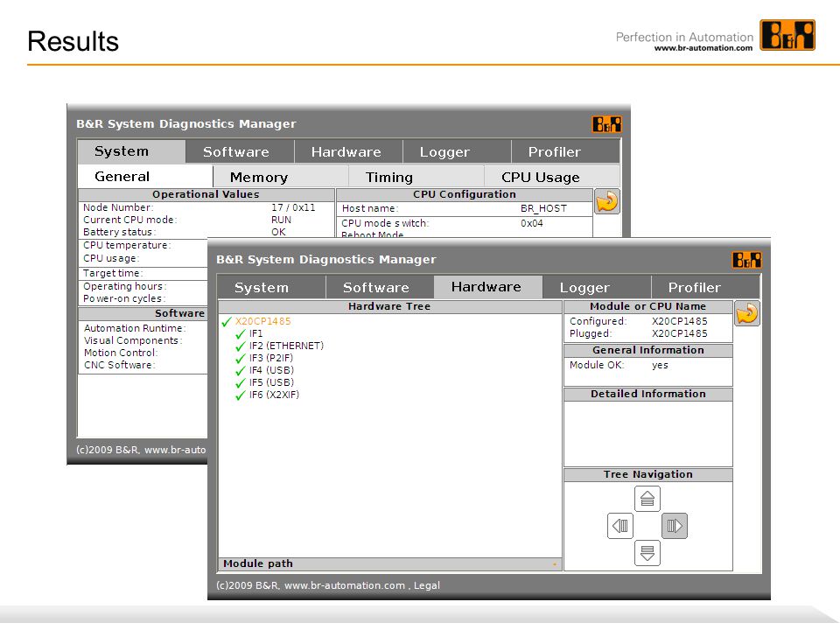840x630 pixels.
Task: Switch to the Memory sub-tab
Action: coord(281,177)
